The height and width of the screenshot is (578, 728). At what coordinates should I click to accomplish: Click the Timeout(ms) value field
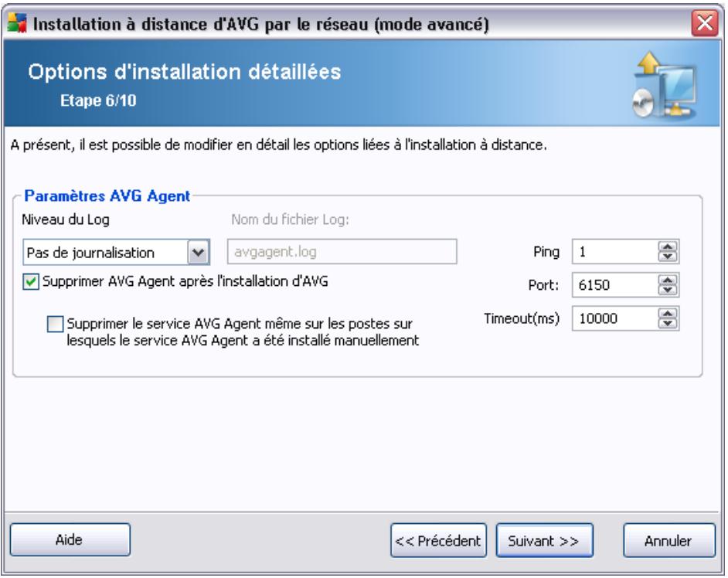[x=614, y=318]
